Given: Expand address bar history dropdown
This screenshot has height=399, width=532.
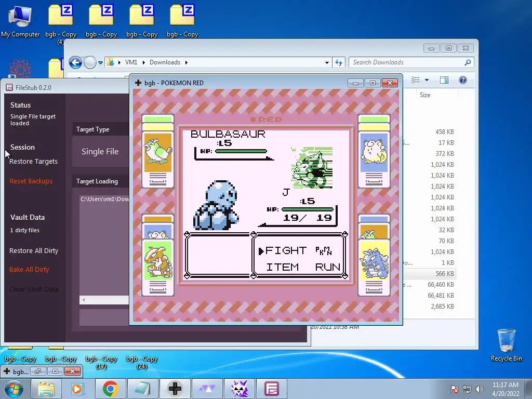Looking at the screenshot, I should click(327, 63).
